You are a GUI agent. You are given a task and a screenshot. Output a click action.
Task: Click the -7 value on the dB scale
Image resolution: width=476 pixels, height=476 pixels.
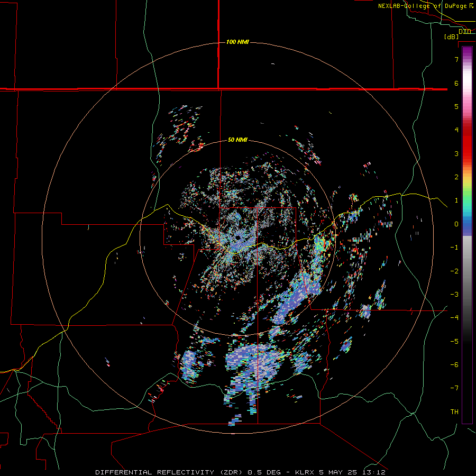tap(454, 388)
